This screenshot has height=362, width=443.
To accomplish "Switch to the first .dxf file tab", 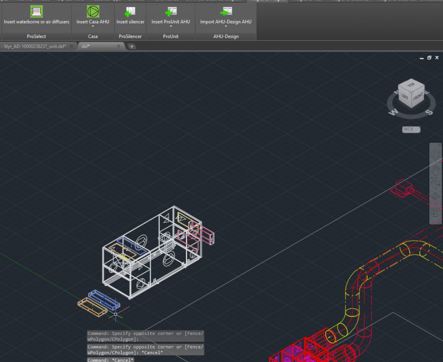I will [36, 46].
